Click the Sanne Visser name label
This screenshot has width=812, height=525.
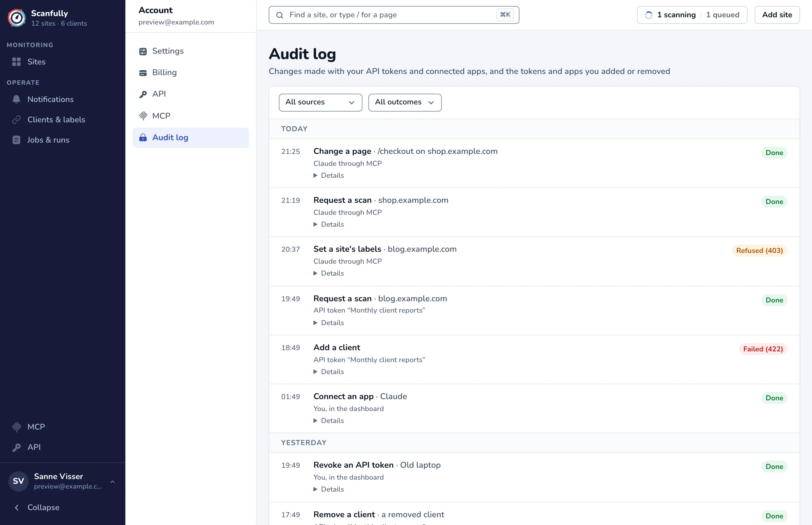(x=58, y=476)
